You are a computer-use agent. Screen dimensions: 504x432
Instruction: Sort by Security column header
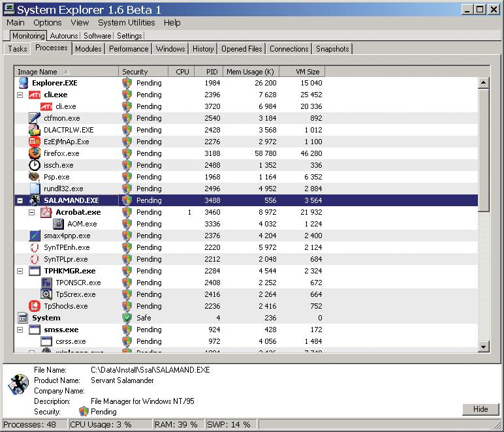coord(144,72)
